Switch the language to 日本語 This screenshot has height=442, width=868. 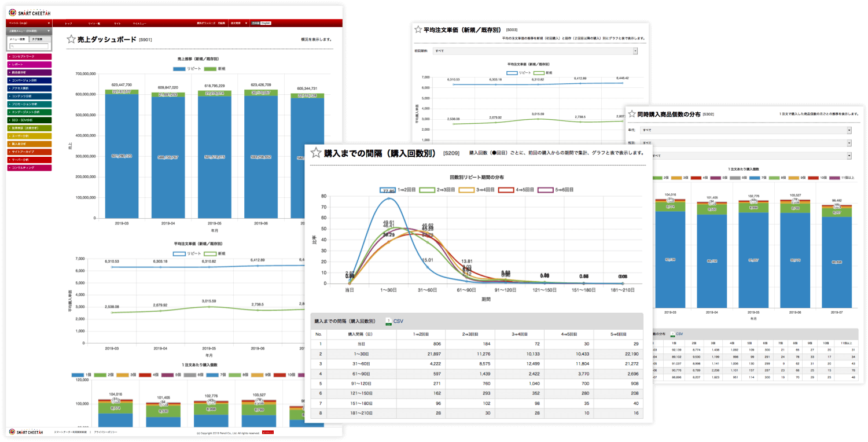click(x=255, y=23)
